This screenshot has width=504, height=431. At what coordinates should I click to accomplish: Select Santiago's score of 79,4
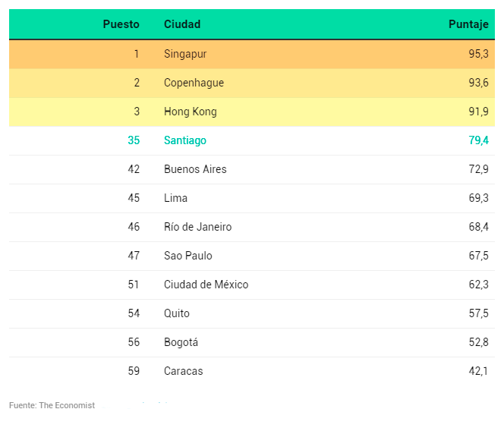[x=478, y=140]
